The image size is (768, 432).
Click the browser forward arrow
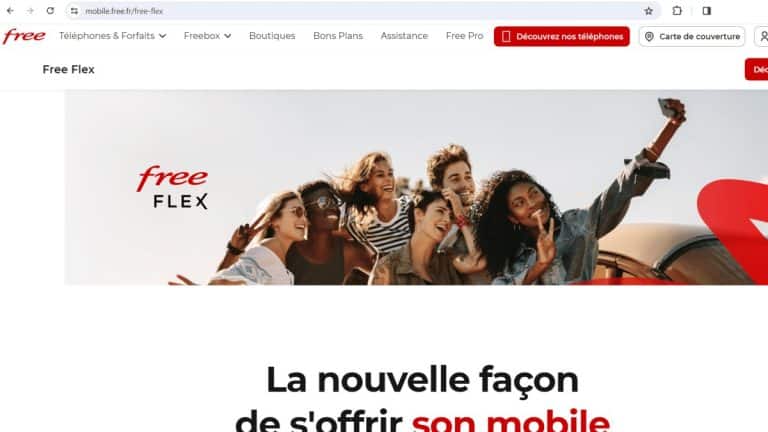30,11
